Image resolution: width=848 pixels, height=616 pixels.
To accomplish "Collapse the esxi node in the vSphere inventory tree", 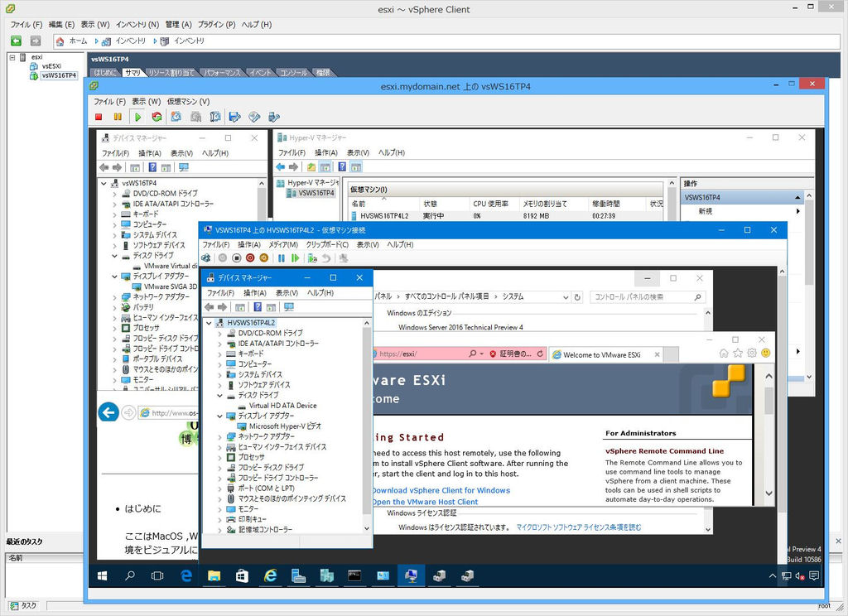I will tap(12, 57).
